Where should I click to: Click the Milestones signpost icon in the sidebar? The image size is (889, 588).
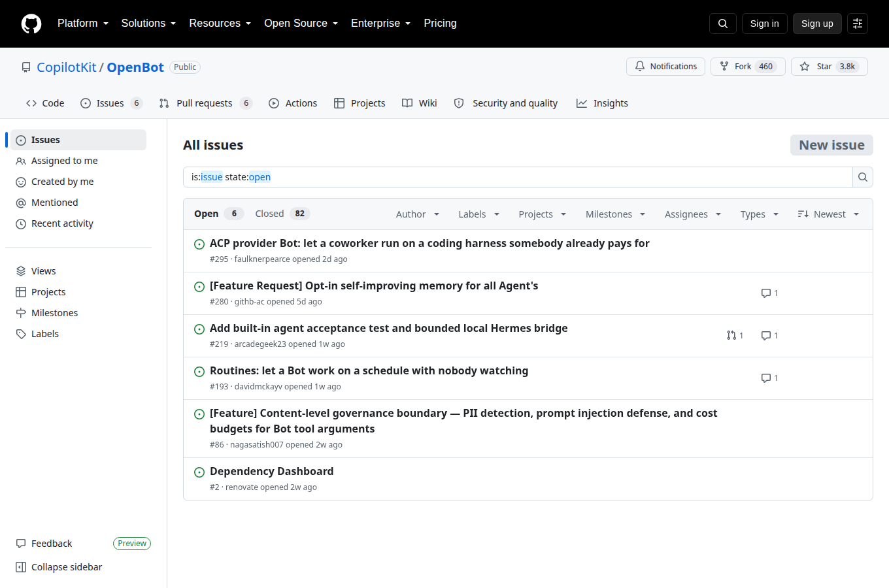point(21,313)
